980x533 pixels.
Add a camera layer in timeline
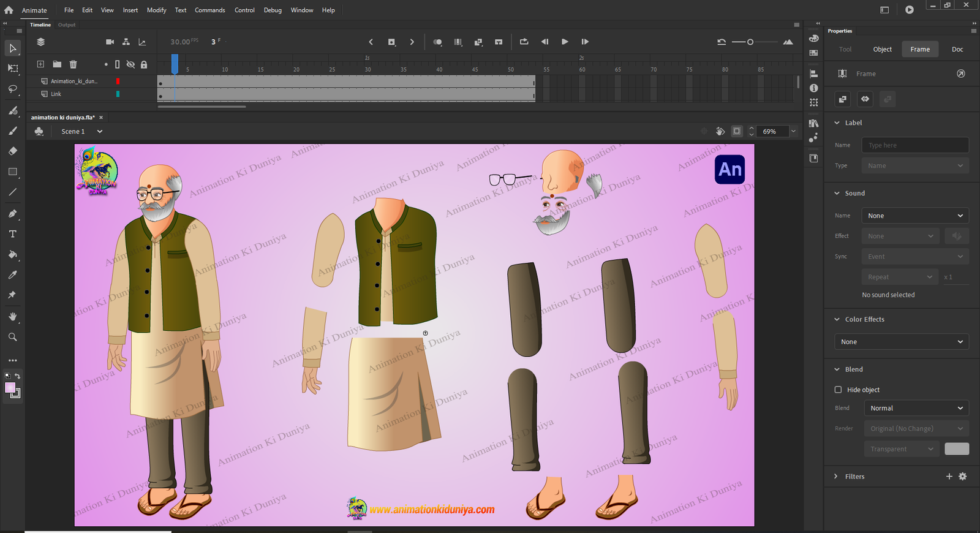click(x=110, y=42)
